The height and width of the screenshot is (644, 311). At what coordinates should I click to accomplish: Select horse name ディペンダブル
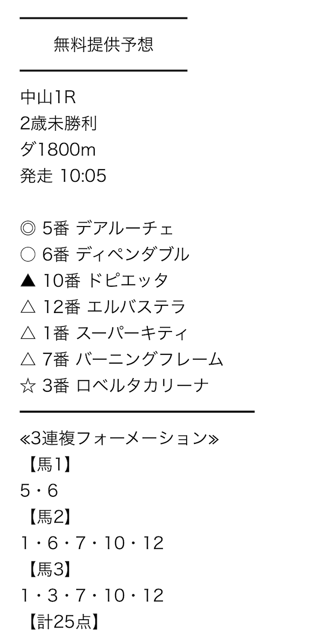click(133, 255)
